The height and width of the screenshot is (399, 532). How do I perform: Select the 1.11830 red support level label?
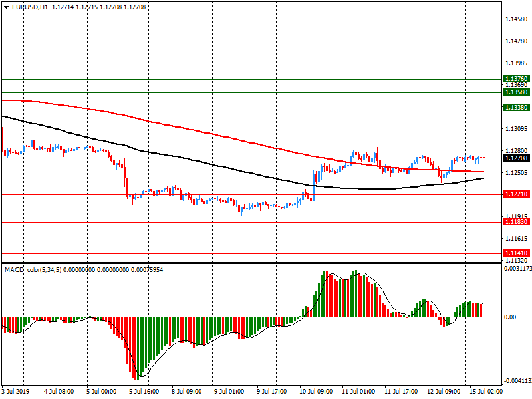pyautogui.click(x=517, y=222)
